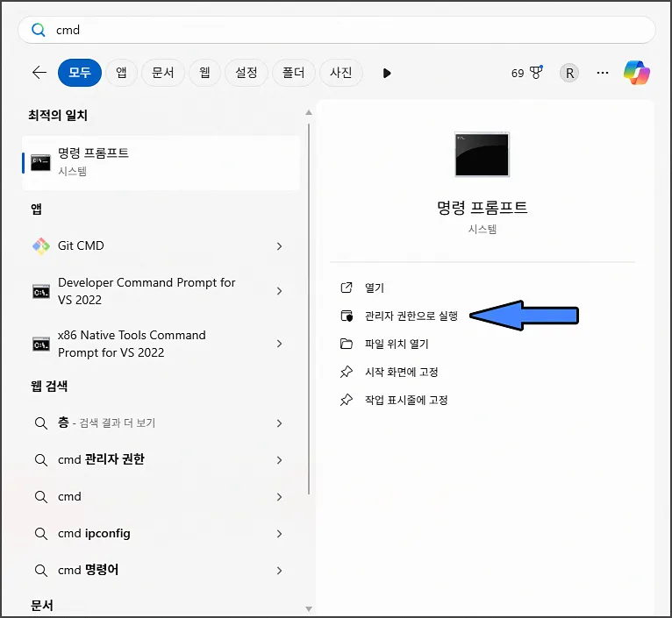
Task: Go back with the left arrow
Action: (39, 73)
